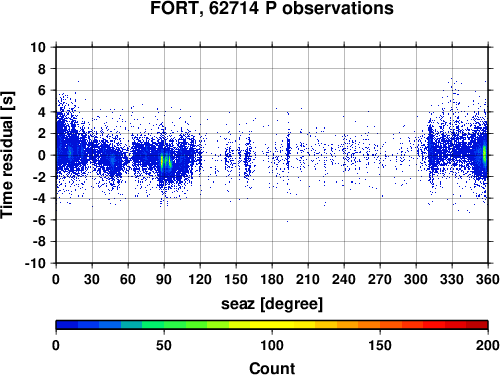Click y-axis tick label -10
The height and width of the screenshot is (375, 500).
pyautogui.click(x=36, y=263)
